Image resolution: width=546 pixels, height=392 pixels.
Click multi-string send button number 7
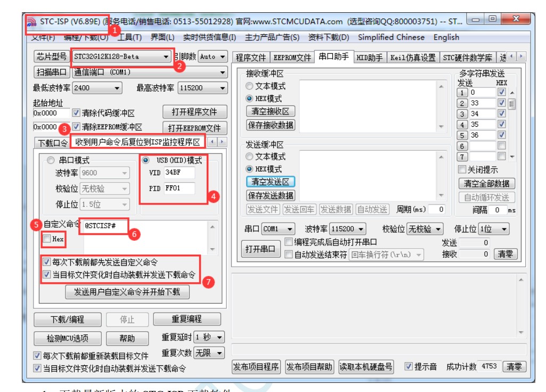coord(462,157)
